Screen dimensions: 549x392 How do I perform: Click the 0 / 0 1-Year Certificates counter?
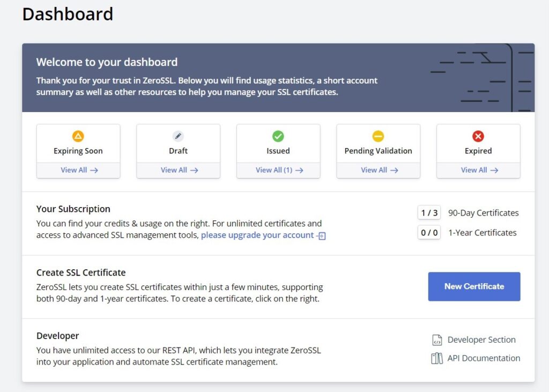429,233
